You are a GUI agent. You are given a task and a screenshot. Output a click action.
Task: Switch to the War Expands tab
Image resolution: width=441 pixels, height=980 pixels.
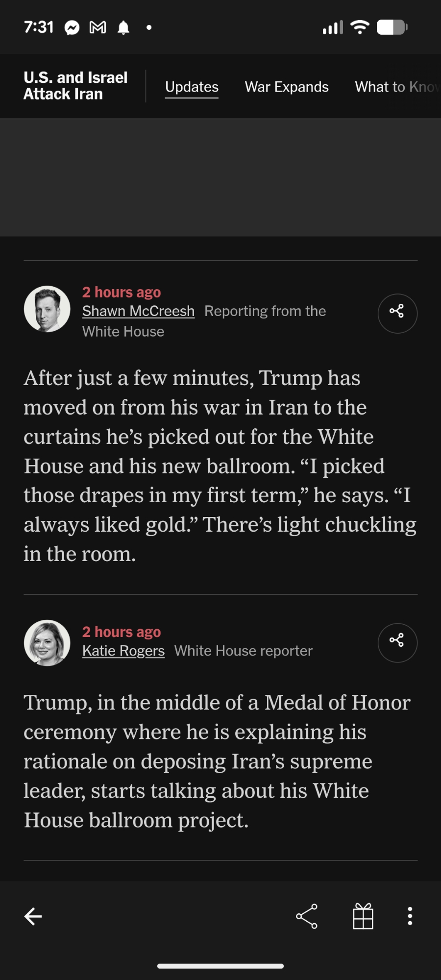(287, 87)
